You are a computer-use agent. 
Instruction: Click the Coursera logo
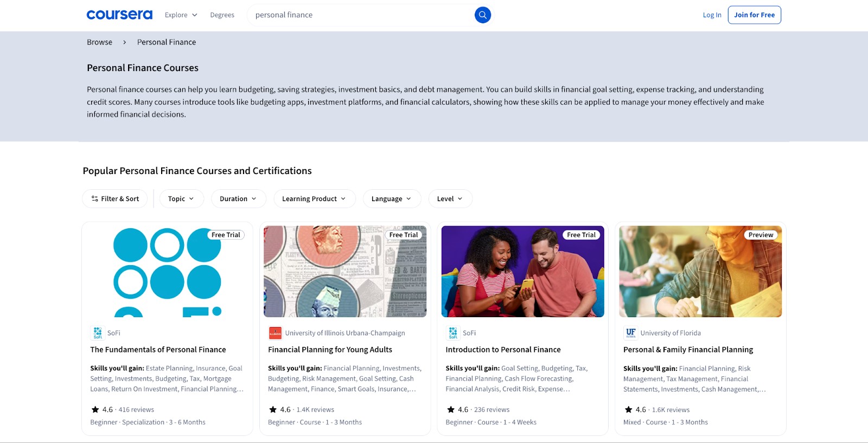coord(119,15)
